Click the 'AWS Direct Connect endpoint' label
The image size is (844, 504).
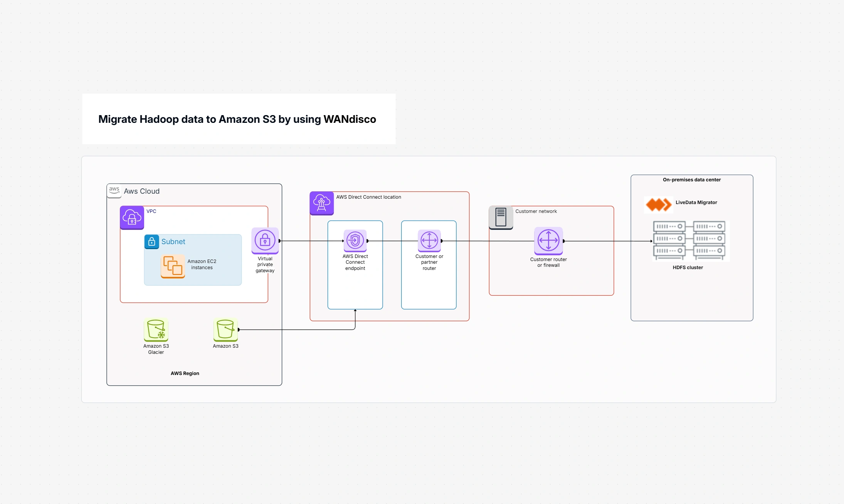[x=355, y=262]
